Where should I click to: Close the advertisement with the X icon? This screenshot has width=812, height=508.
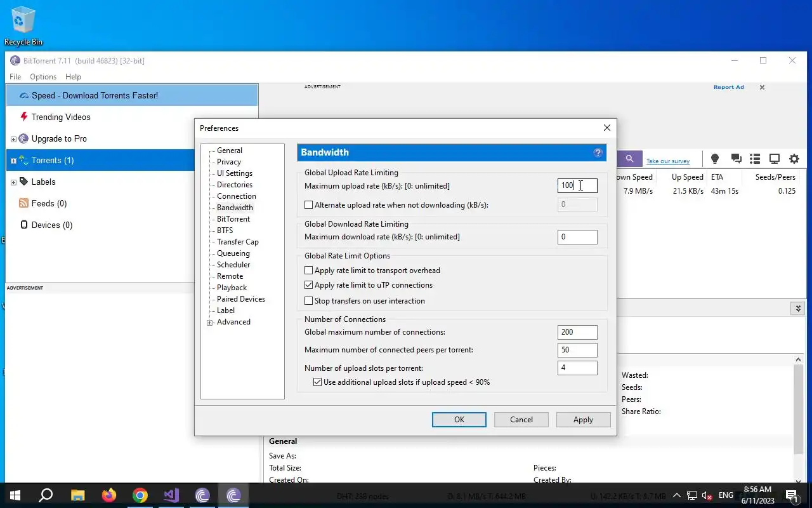pyautogui.click(x=762, y=88)
